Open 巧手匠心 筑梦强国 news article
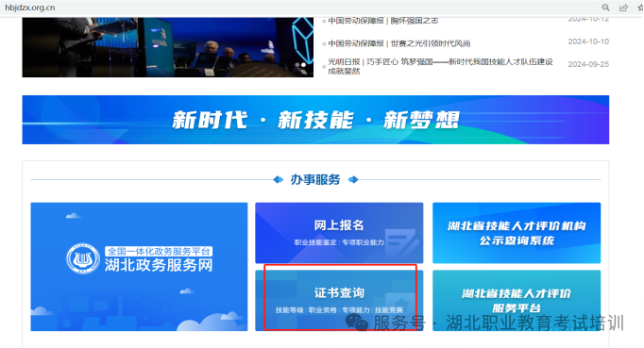Screen dimensions: 644x348 pos(440,66)
